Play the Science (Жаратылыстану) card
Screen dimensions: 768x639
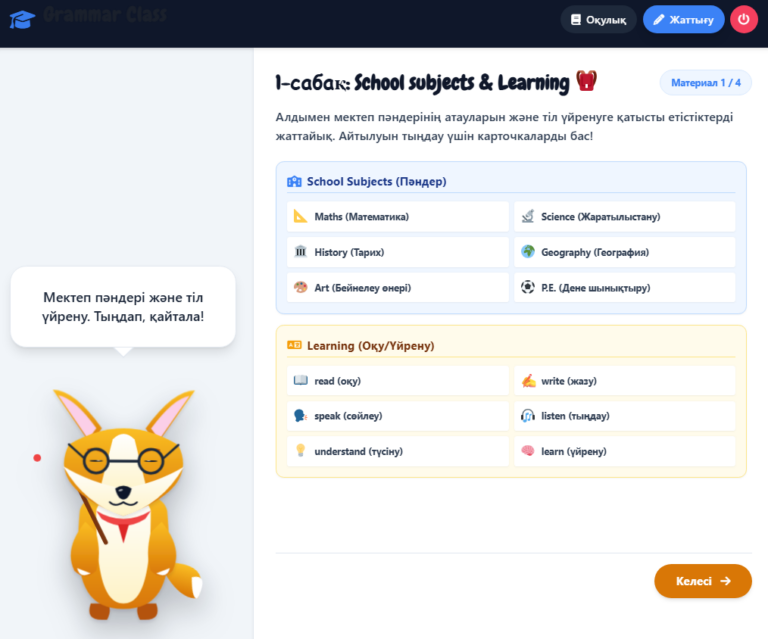click(624, 216)
